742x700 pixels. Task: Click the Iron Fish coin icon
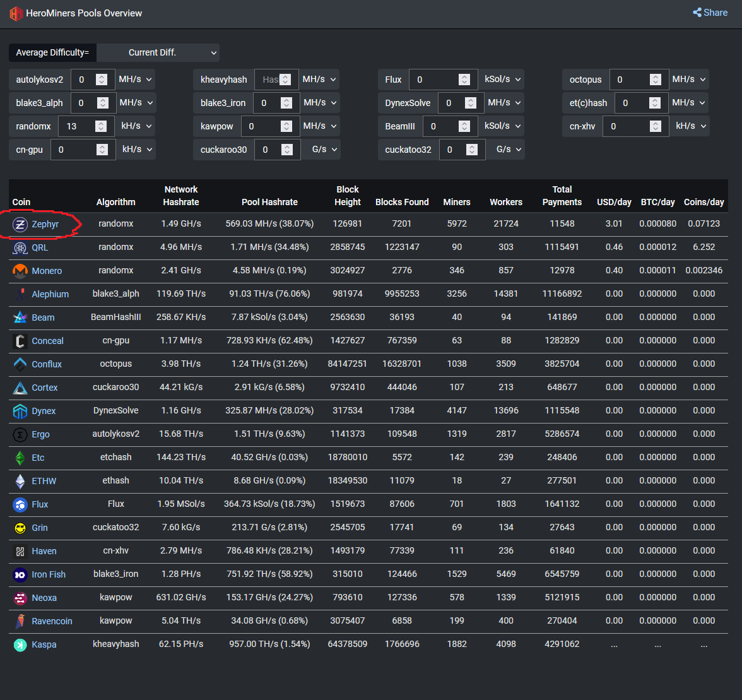(x=20, y=574)
